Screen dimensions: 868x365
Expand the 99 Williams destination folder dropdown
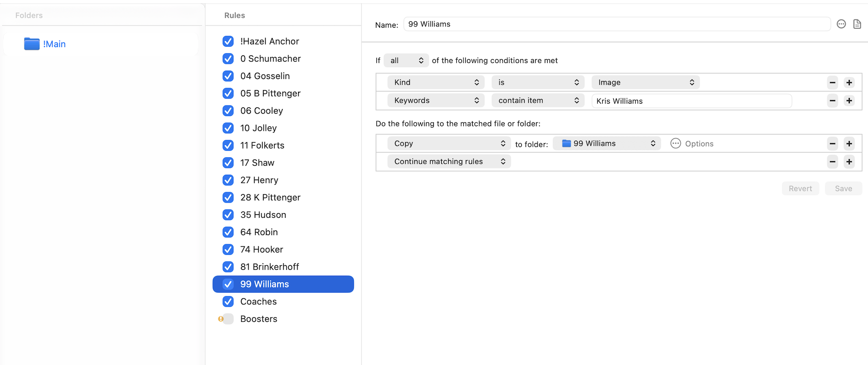pos(607,143)
